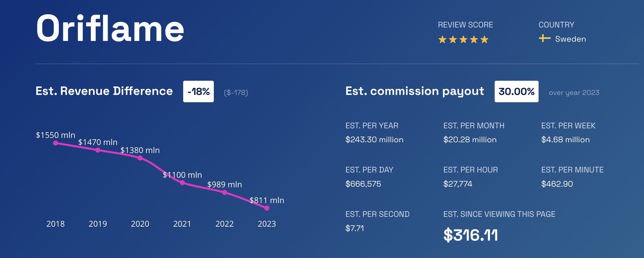Click the first review score star

442,40
